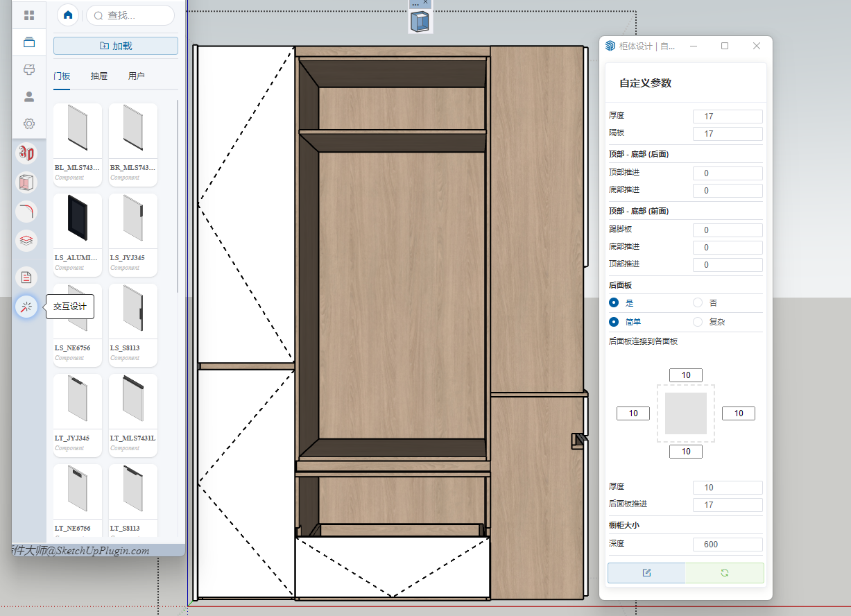Image resolution: width=851 pixels, height=616 pixels.
Task: Switch to the 用户 tab
Action: click(137, 76)
